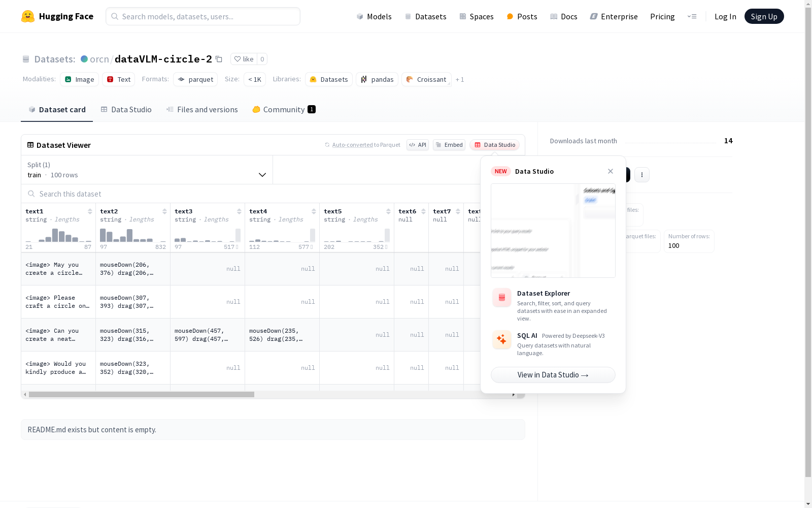
Task: Open Docs from the top navigation
Action: pos(564,16)
